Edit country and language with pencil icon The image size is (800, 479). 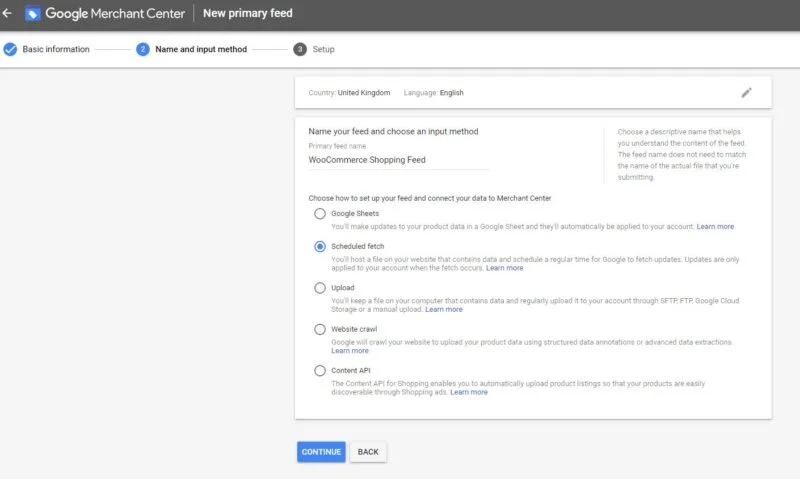click(x=746, y=93)
